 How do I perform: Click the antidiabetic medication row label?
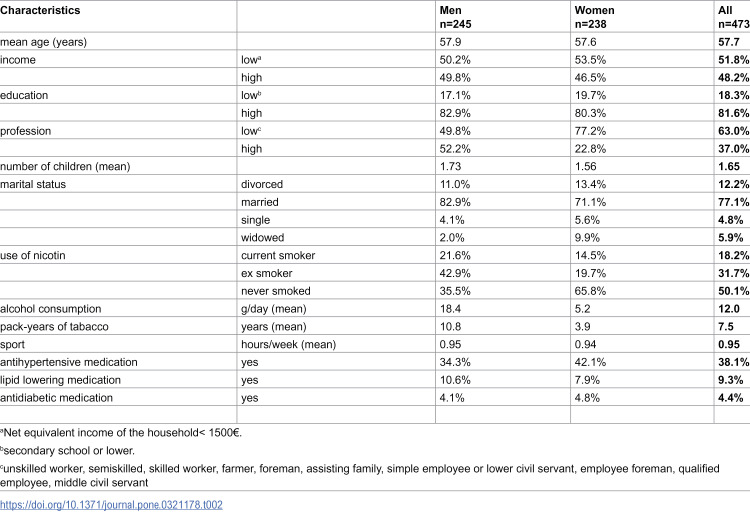[x=56, y=398]
